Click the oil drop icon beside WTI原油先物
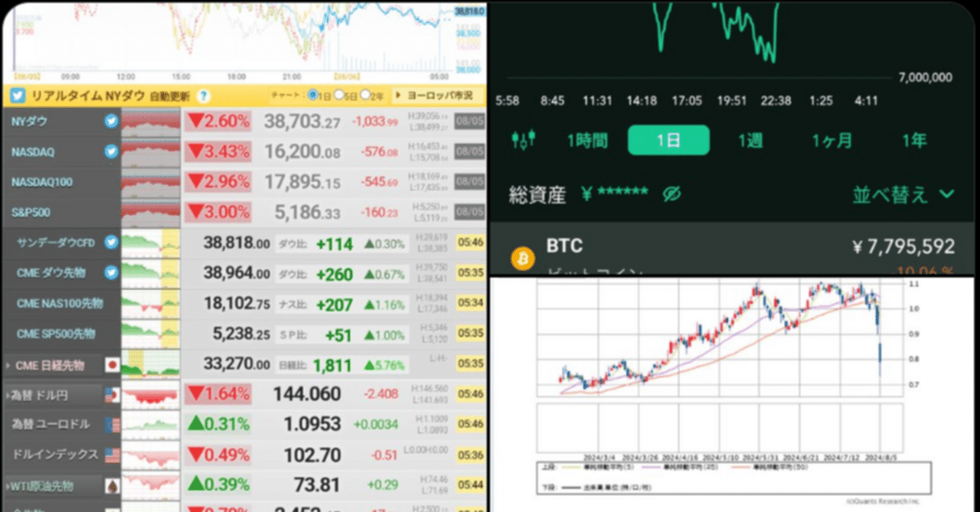 click(112, 485)
